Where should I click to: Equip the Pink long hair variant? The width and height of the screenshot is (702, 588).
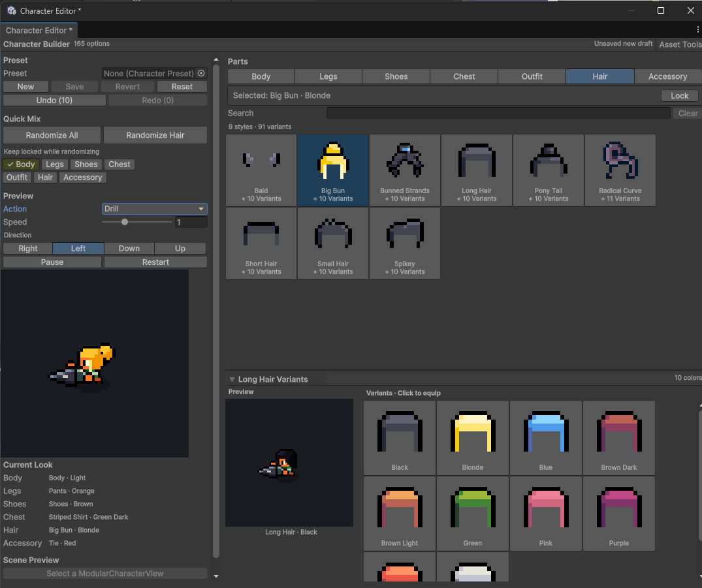(546, 514)
